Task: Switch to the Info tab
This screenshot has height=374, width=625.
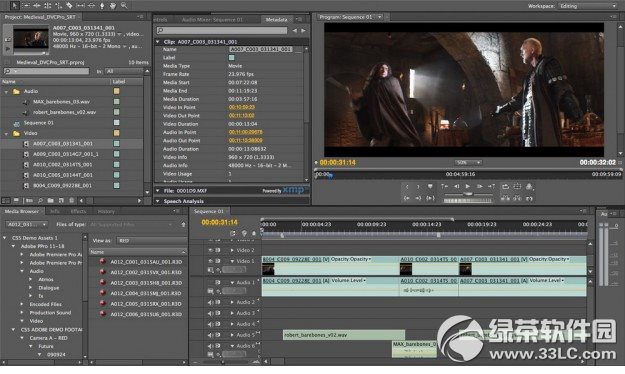Action: [55, 211]
